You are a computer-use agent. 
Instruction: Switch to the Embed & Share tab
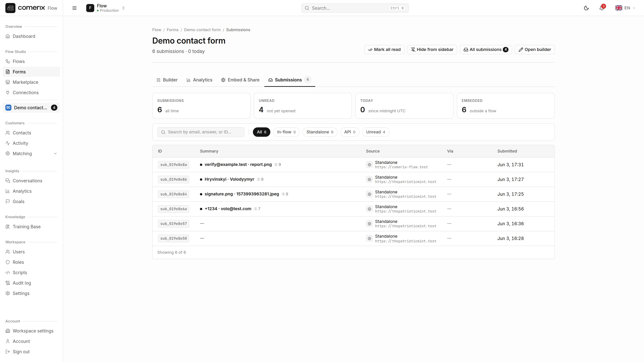[x=240, y=80]
